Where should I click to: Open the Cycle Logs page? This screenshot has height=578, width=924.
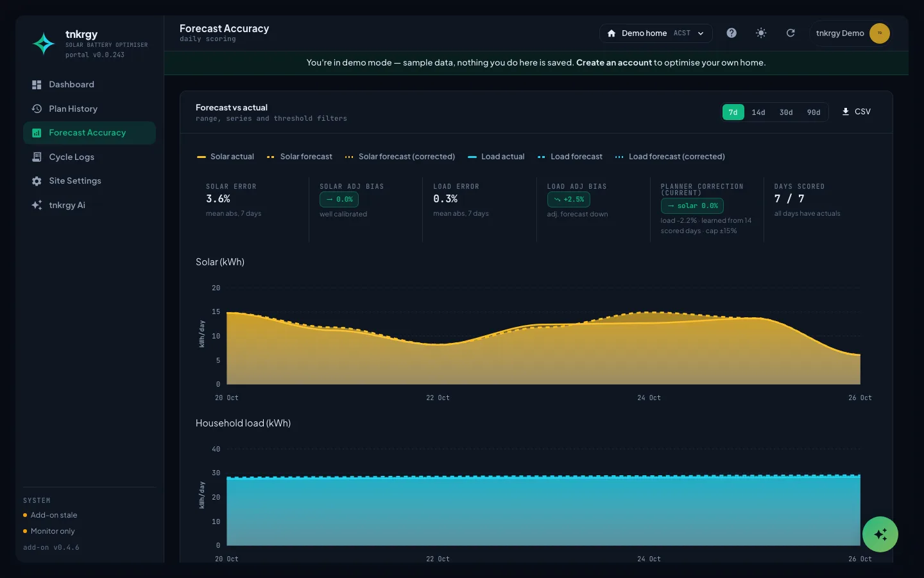(89, 157)
